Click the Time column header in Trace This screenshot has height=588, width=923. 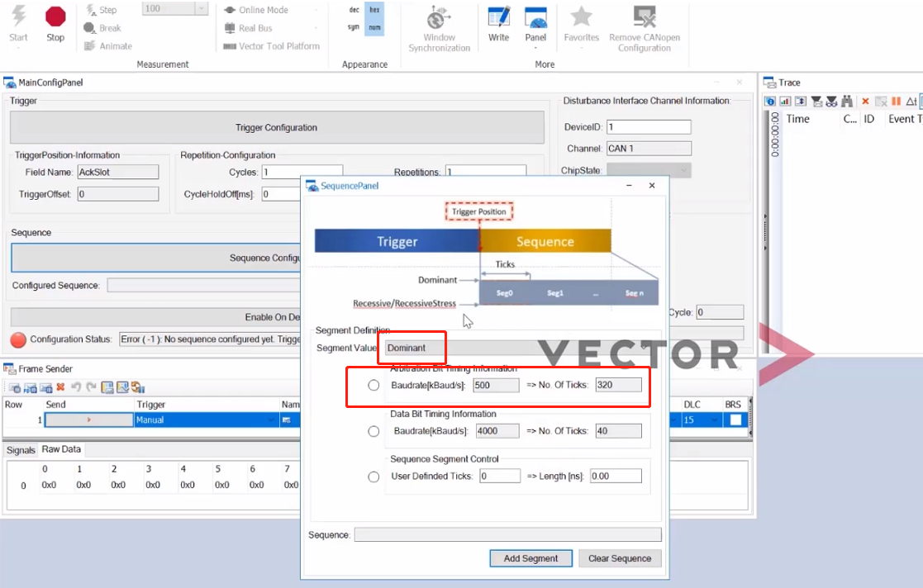coord(797,119)
